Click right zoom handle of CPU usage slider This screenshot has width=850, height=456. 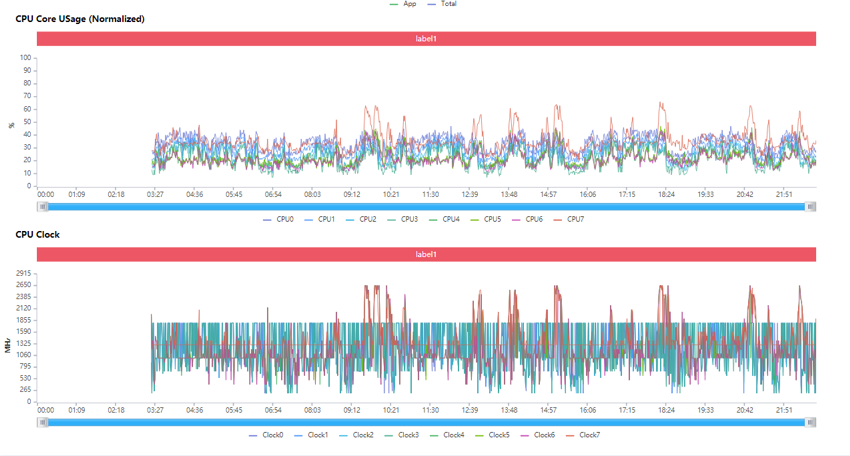[811, 207]
